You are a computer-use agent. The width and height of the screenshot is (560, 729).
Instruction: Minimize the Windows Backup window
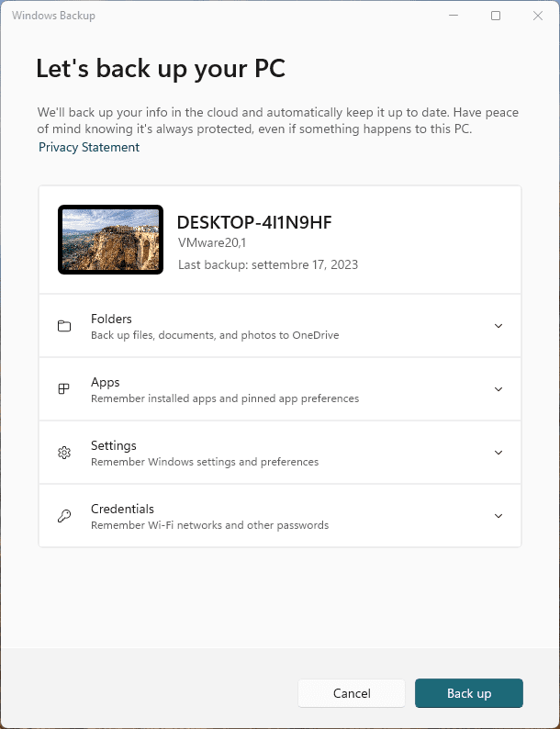(x=454, y=16)
